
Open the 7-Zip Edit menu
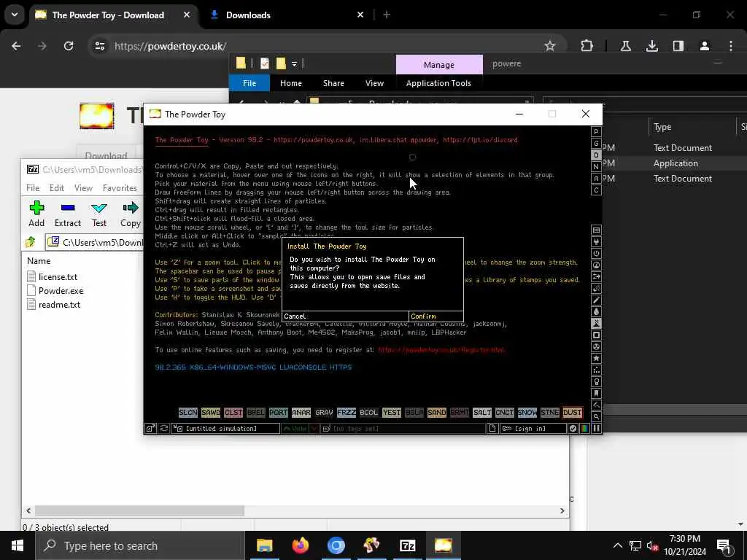pos(57,187)
